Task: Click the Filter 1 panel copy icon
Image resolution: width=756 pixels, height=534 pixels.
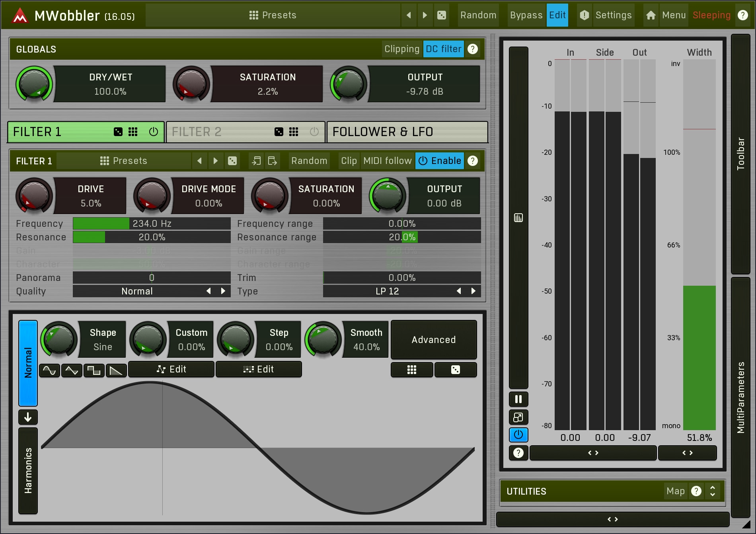Action: [256, 161]
